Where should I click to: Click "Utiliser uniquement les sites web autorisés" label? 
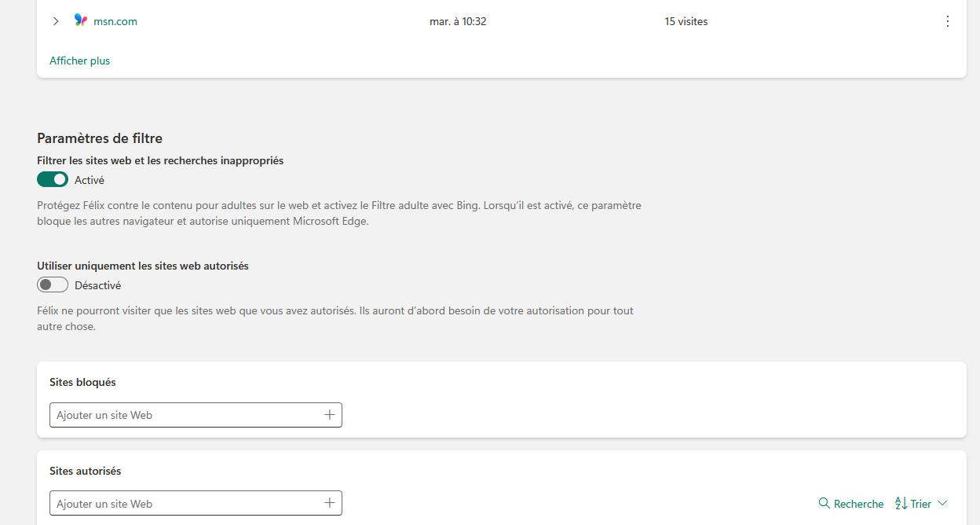click(143, 266)
